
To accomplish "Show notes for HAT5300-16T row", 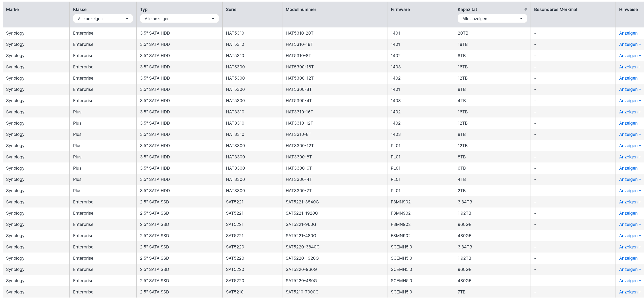I will pyautogui.click(x=630, y=67).
